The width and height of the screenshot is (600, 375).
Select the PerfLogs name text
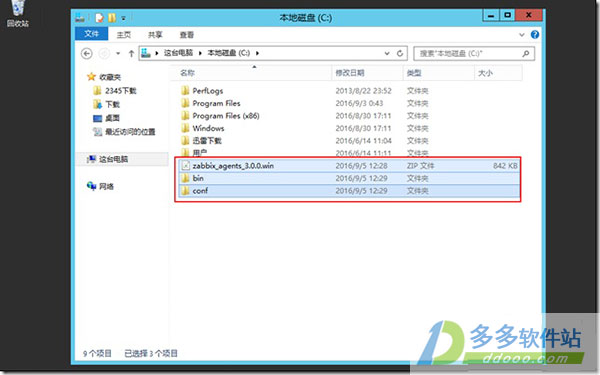(x=207, y=91)
